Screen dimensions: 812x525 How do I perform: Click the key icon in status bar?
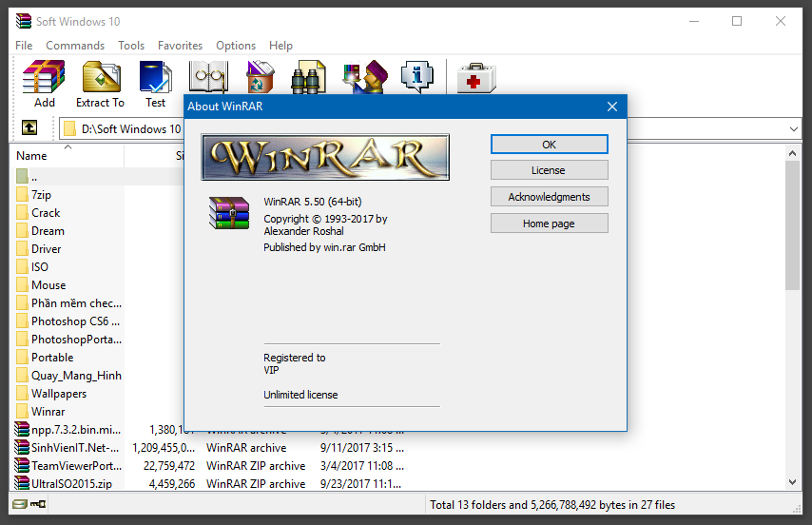coord(38,504)
